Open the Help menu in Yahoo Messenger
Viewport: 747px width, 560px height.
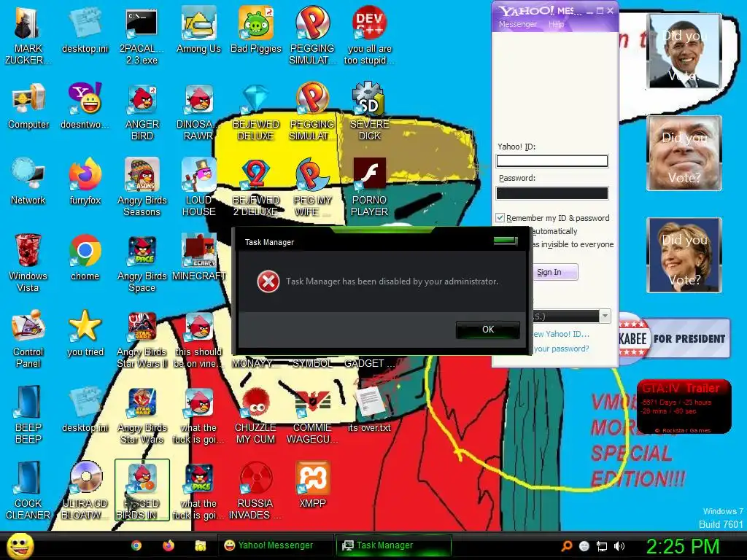(556, 24)
